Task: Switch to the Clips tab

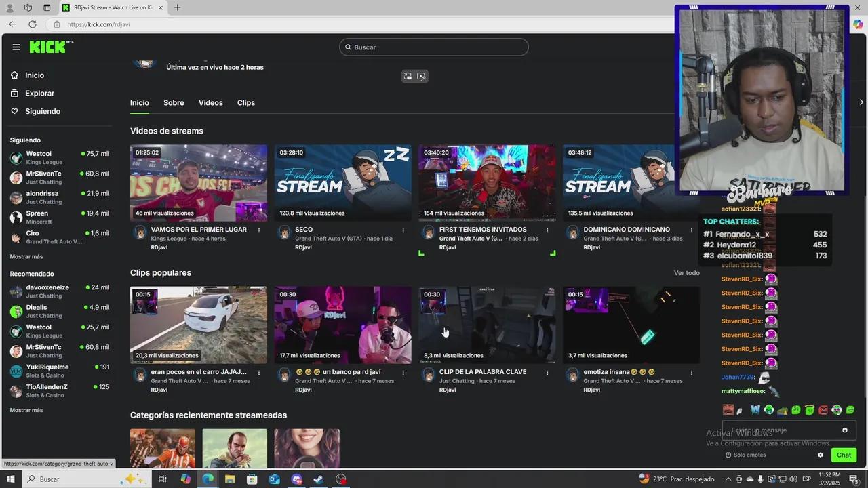Action: pyautogui.click(x=246, y=103)
